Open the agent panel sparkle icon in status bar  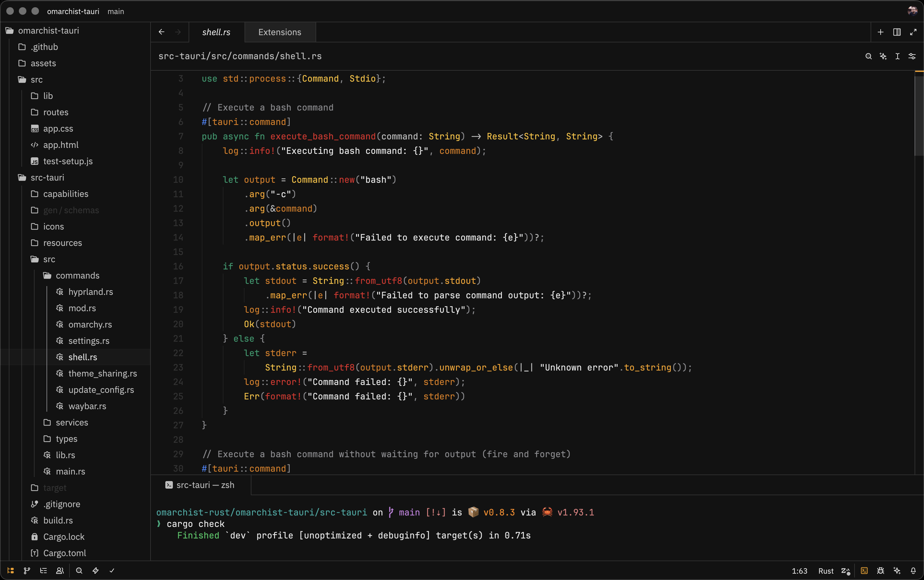(897, 570)
